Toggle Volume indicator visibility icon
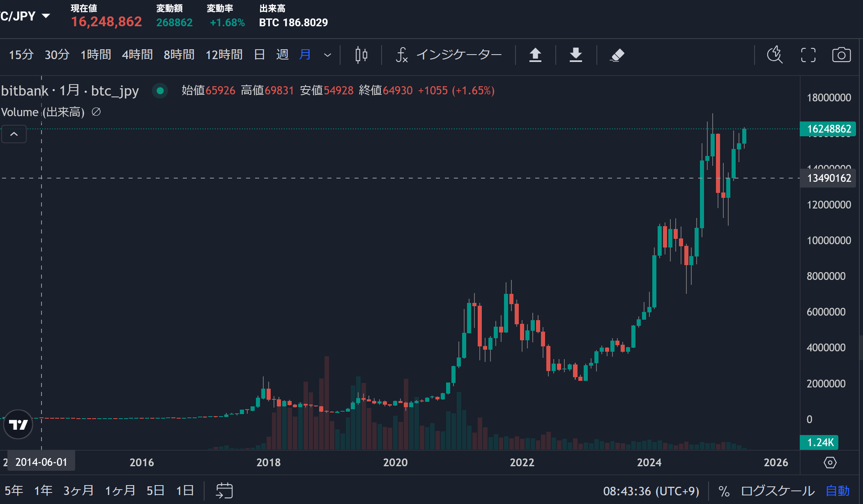863x504 pixels. [96, 112]
